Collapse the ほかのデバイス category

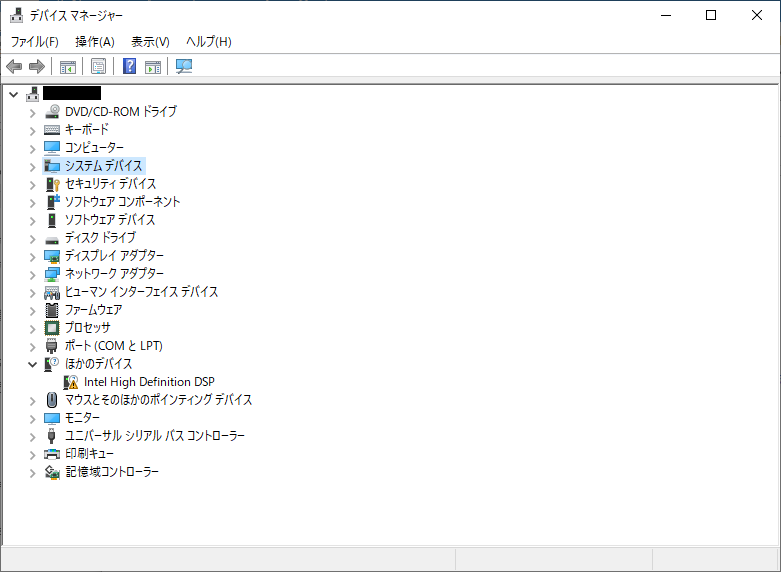tap(33, 364)
